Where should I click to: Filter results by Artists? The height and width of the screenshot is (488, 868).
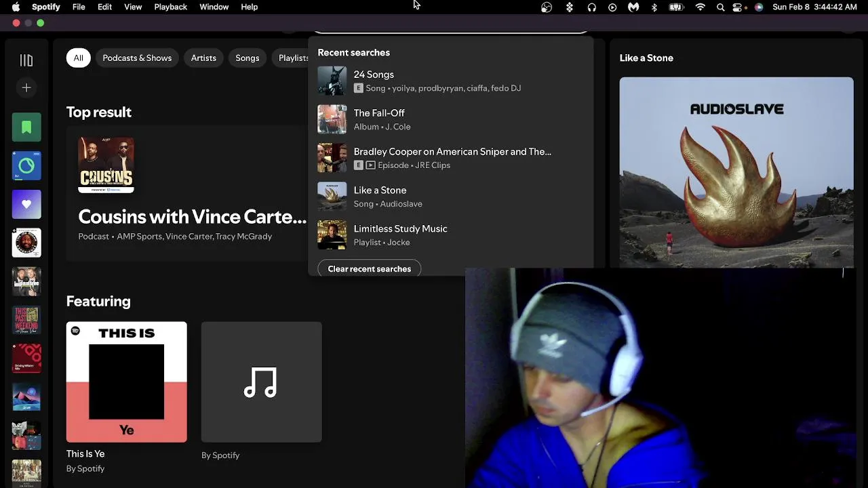click(203, 58)
